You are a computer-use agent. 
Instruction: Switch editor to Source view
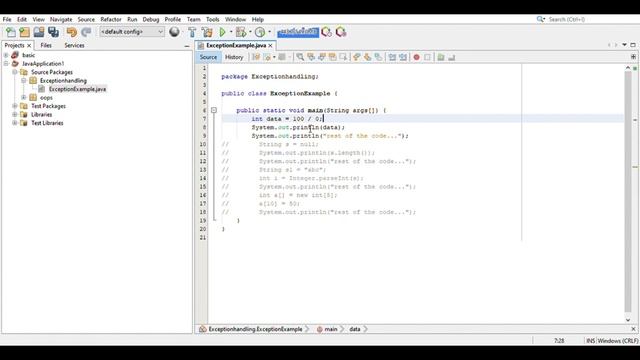point(208,57)
